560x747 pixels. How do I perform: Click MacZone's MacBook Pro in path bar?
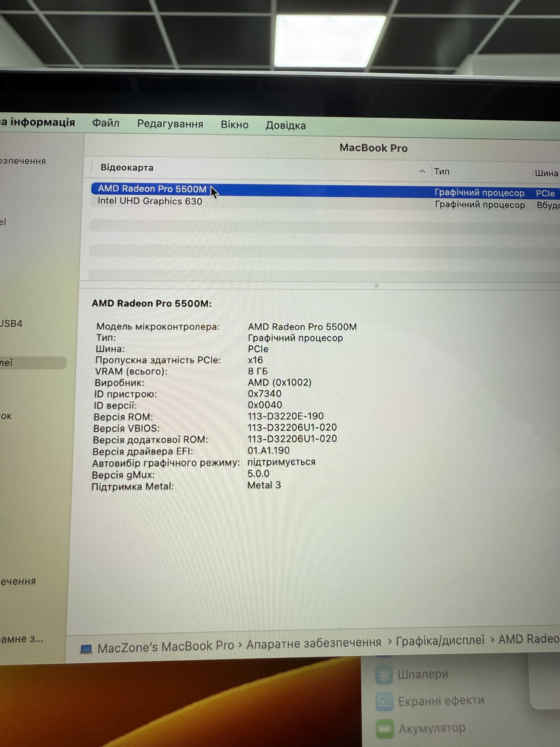click(166, 647)
